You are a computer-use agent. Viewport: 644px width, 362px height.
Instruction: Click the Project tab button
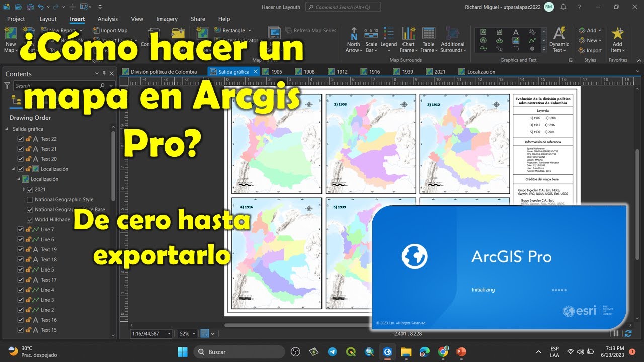point(16,19)
